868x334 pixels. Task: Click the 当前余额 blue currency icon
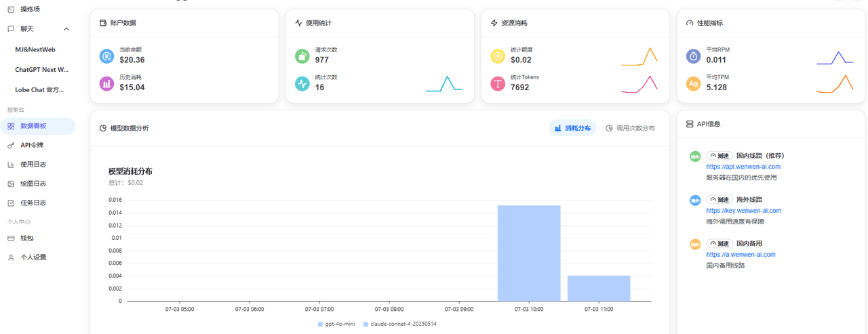106,56
